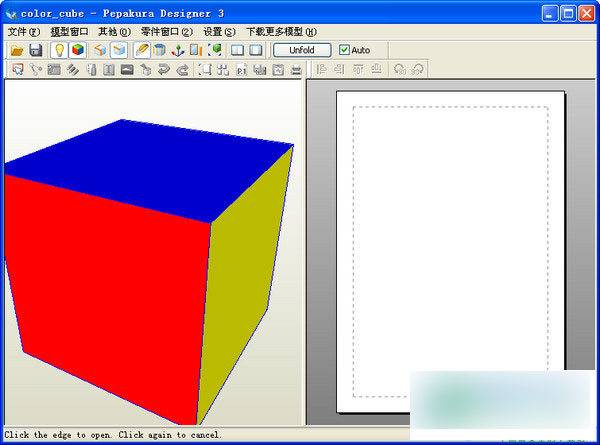
Task: Toggle the pencil open-edge tool icon
Action: (x=142, y=50)
